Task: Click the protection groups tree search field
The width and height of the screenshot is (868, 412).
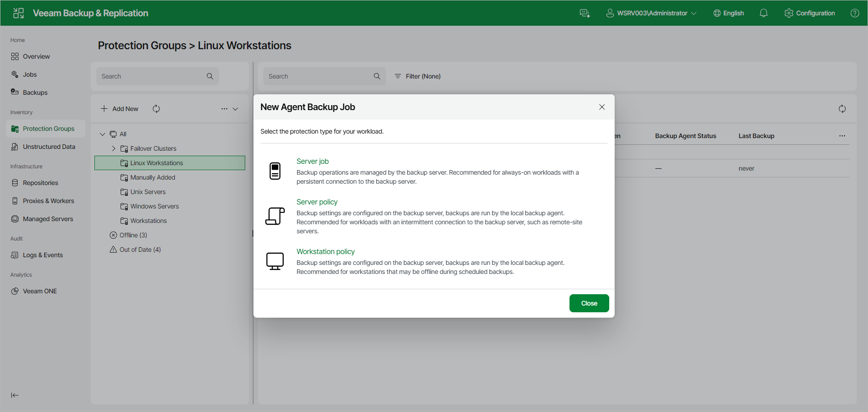Action: click(158, 76)
